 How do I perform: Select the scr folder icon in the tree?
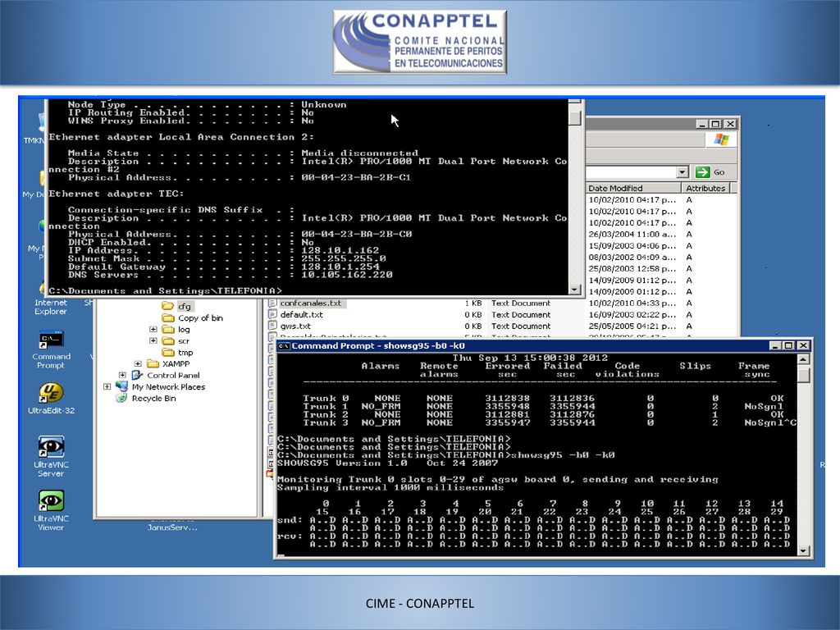[x=167, y=340]
